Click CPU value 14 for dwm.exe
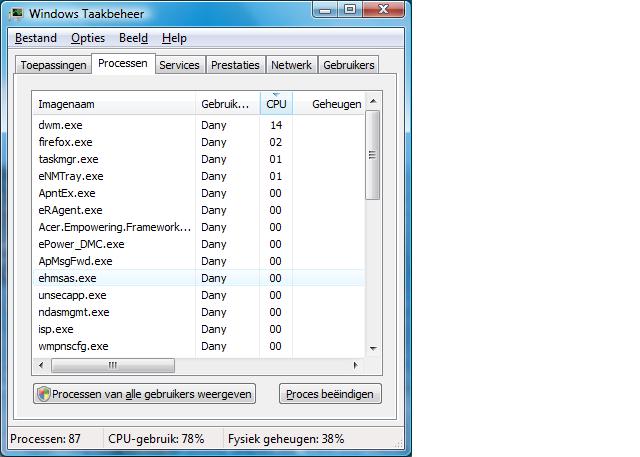The height and width of the screenshot is (457, 640). (x=276, y=125)
